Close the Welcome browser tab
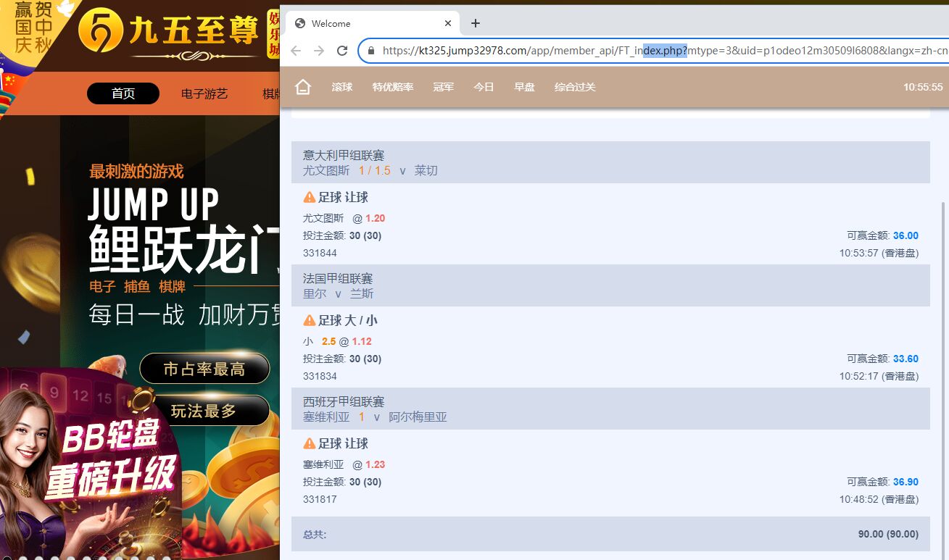Image resolution: width=949 pixels, height=560 pixels. point(448,23)
